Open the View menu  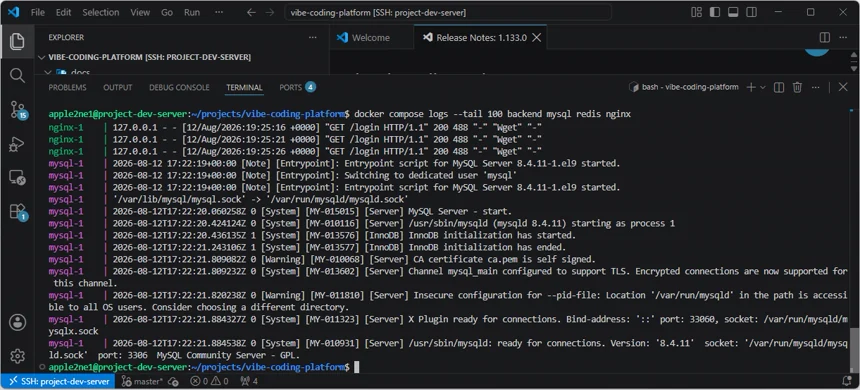140,12
